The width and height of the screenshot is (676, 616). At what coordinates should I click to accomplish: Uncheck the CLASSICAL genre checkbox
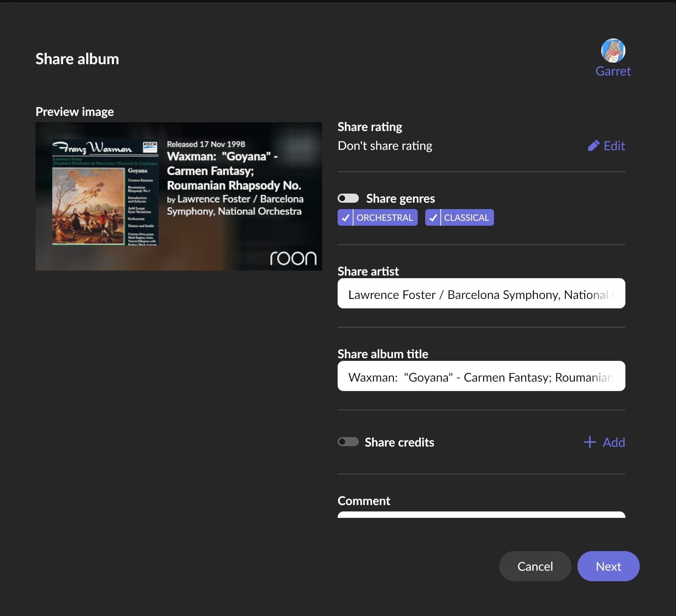point(433,217)
